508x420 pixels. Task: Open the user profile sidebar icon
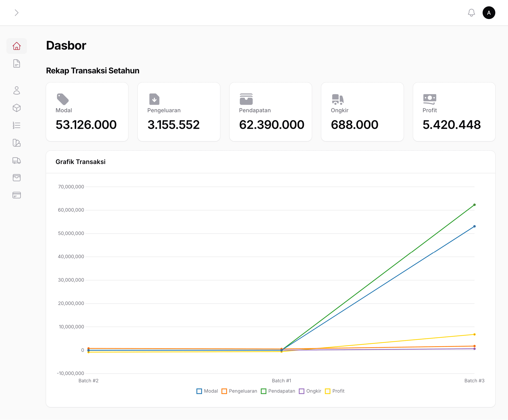tap(16, 90)
